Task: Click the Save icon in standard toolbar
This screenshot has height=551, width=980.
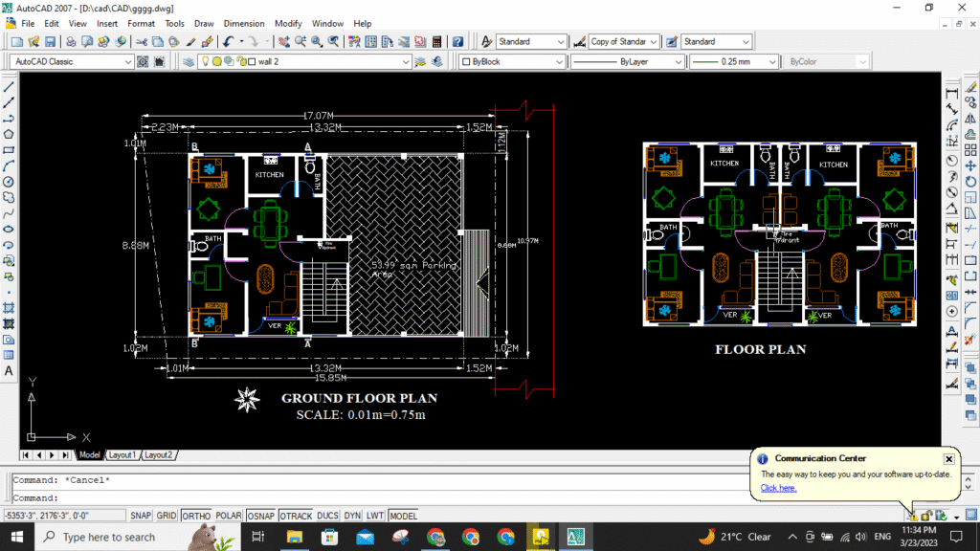Action: (50, 42)
